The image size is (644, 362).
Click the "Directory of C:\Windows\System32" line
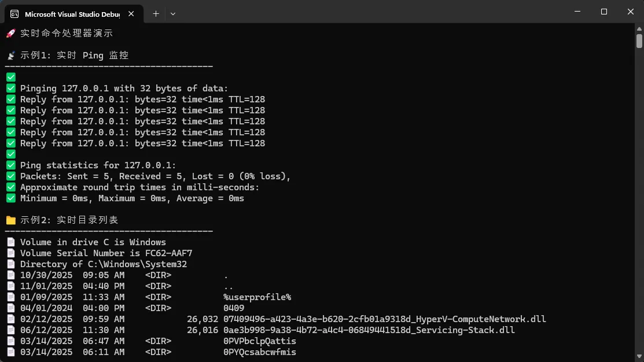[104, 264]
